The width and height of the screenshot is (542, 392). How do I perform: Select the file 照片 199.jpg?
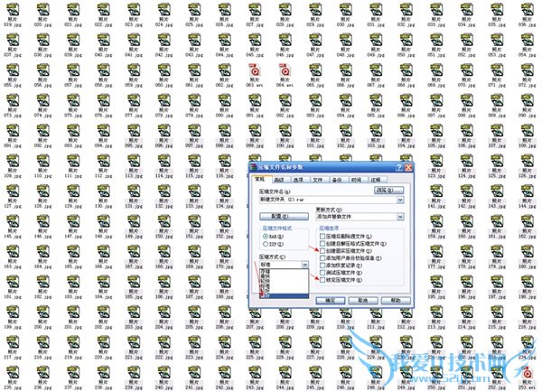(x=13, y=317)
